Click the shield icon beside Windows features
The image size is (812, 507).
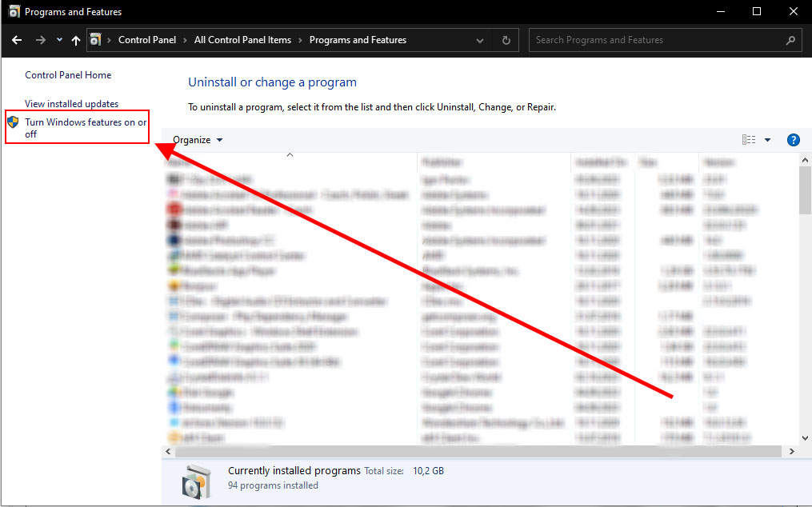click(x=13, y=122)
